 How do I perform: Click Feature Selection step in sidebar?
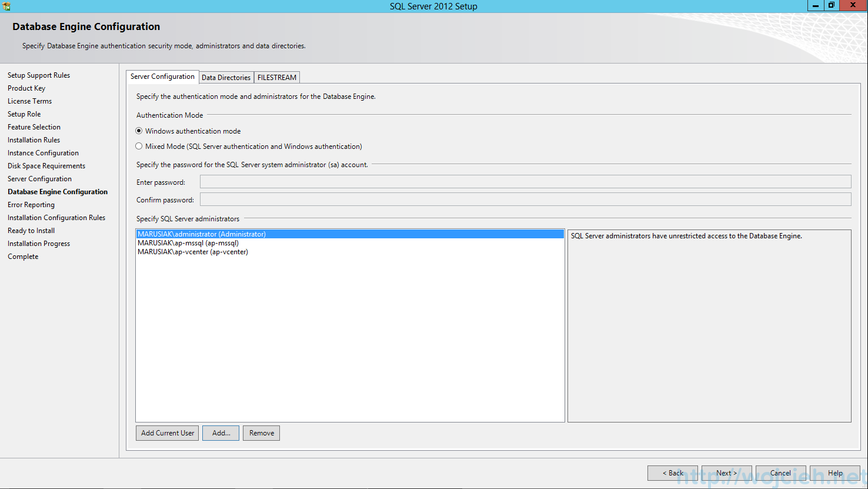(x=34, y=127)
